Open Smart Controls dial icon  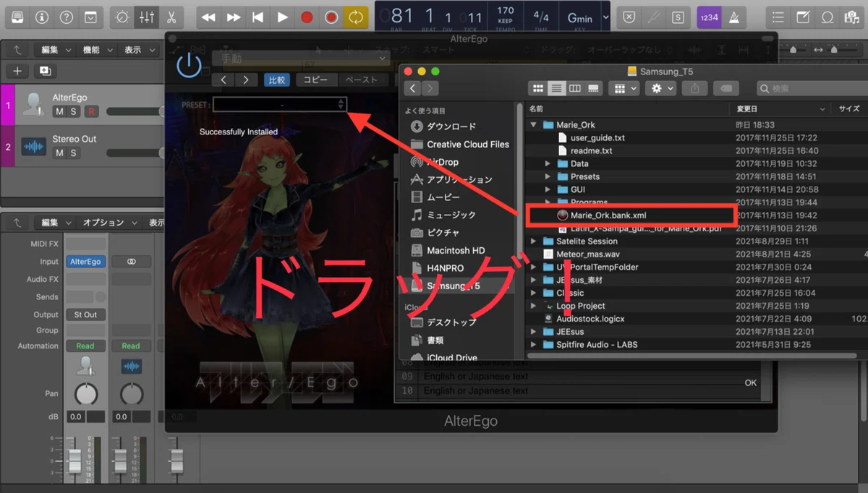[x=123, y=17]
